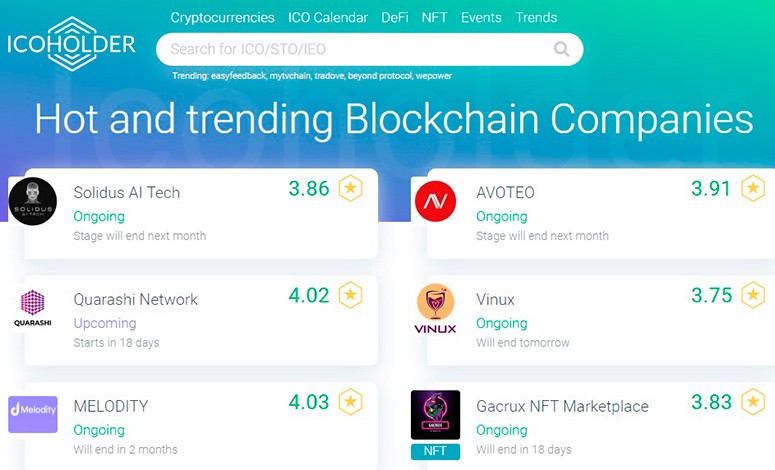Image resolution: width=775 pixels, height=470 pixels.
Task: Click the Quarashi Network logo
Action: pyautogui.click(x=33, y=308)
